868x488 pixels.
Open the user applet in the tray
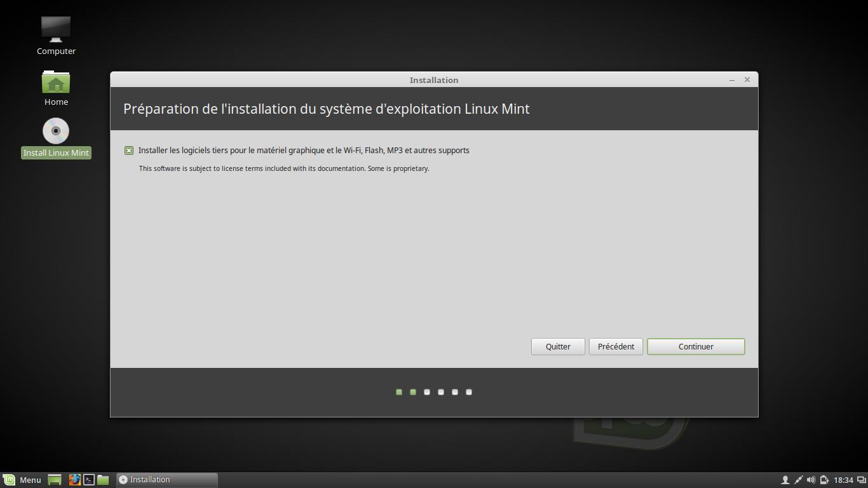coord(785,480)
